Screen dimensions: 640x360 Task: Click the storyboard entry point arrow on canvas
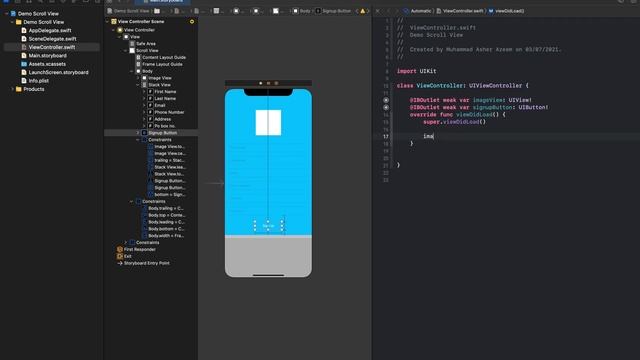214,183
